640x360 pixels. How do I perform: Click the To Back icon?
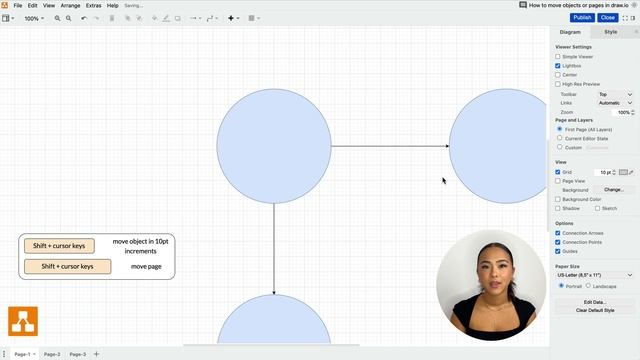tap(139, 18)
